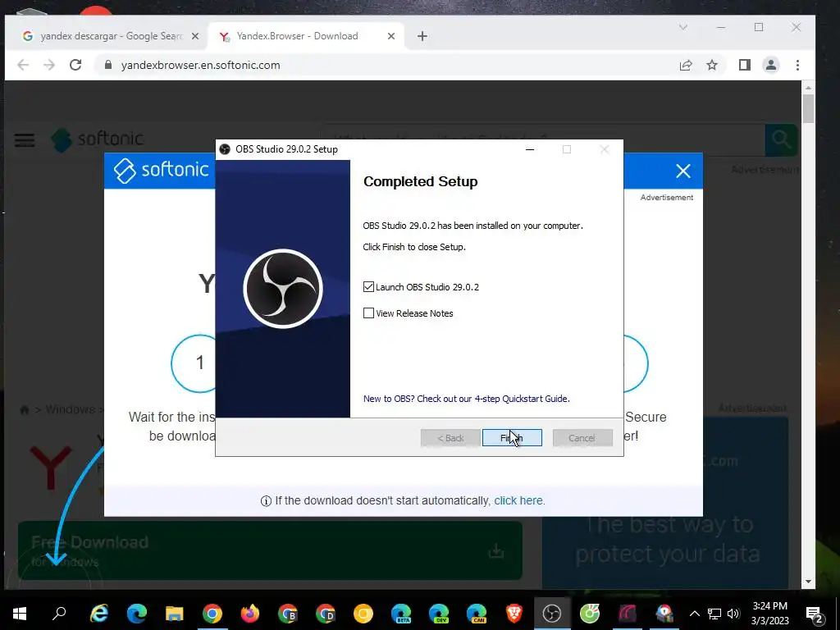840x630 pixels.
Task: Reload the Softonic page
Action: [x=75, y=65]
